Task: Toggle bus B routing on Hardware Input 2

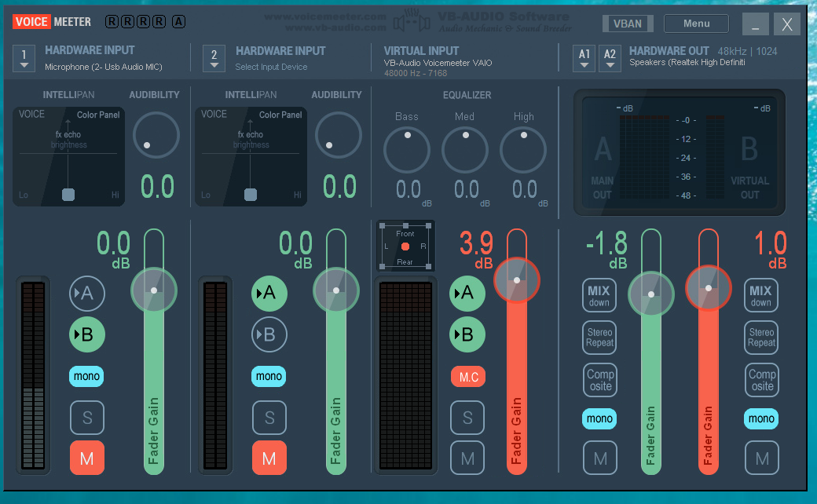Action: [269, 334]
